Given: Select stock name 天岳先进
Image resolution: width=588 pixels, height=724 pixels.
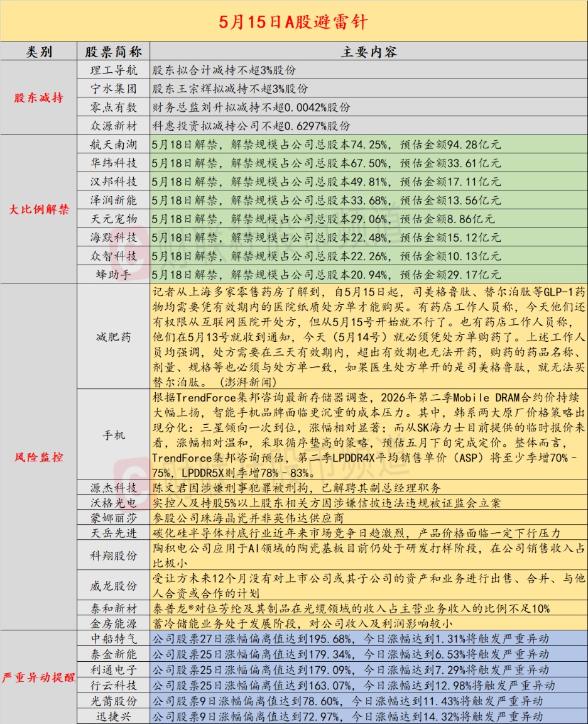Looking at the screenshot, I should point(114,534).
